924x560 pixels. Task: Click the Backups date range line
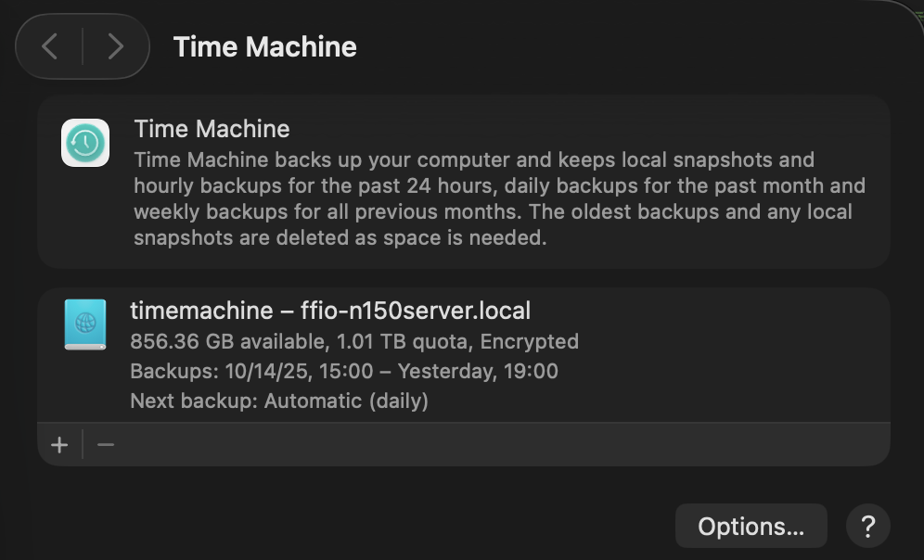tap(343, 372)
